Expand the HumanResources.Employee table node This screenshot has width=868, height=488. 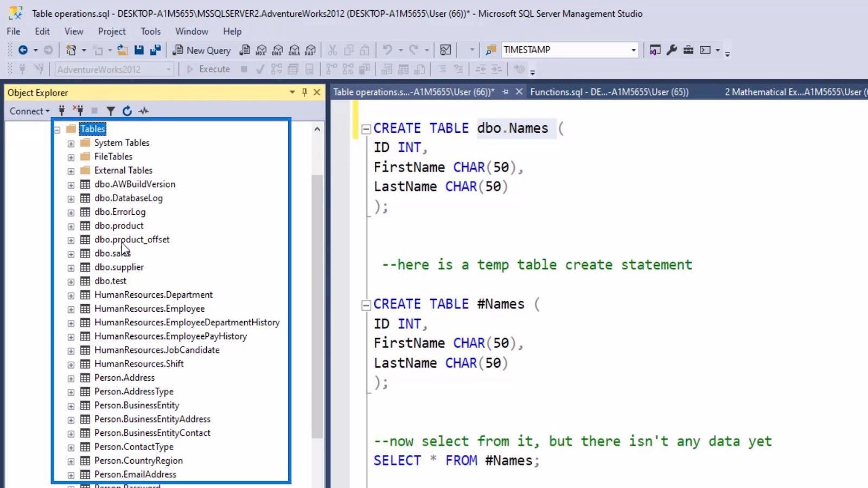tap(71, 310)
